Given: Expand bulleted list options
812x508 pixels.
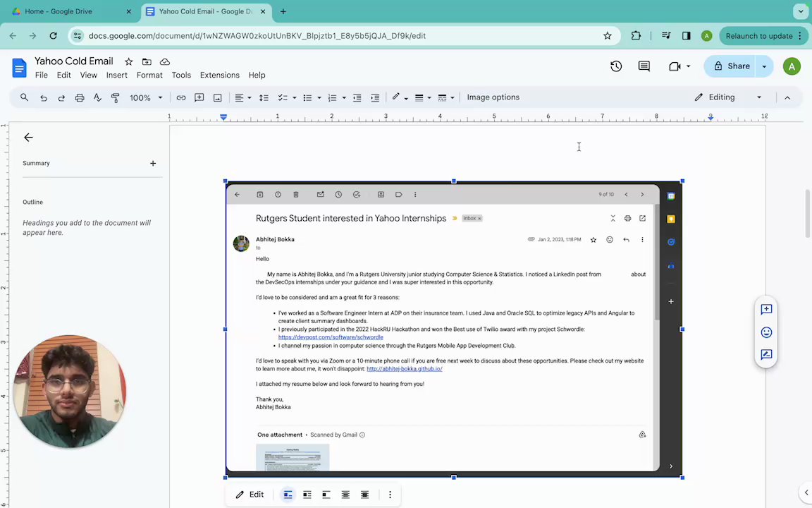Looking at the screenshot, I should pyautogui.click(x=319, y=97).
